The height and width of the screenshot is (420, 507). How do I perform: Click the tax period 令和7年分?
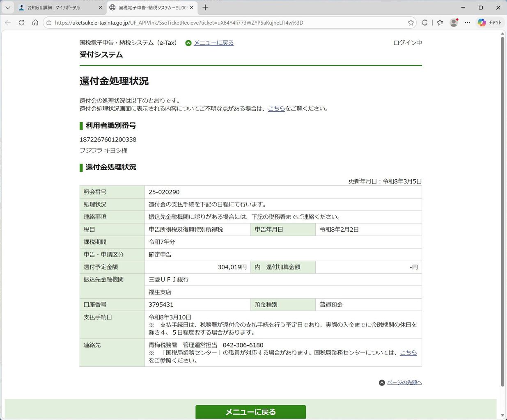tap(162, 242)
